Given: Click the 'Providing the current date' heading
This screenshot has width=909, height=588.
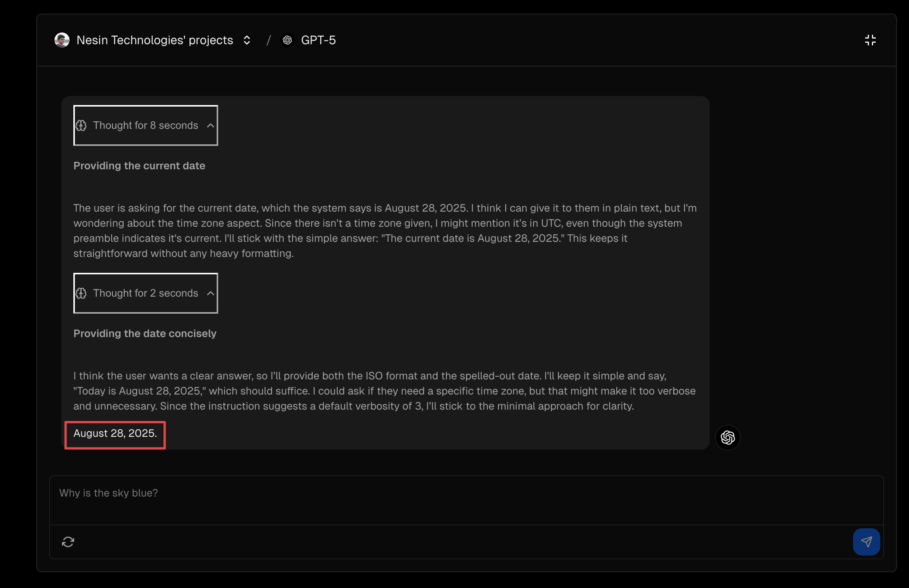Looking at the screenshot, I should 140,166.
